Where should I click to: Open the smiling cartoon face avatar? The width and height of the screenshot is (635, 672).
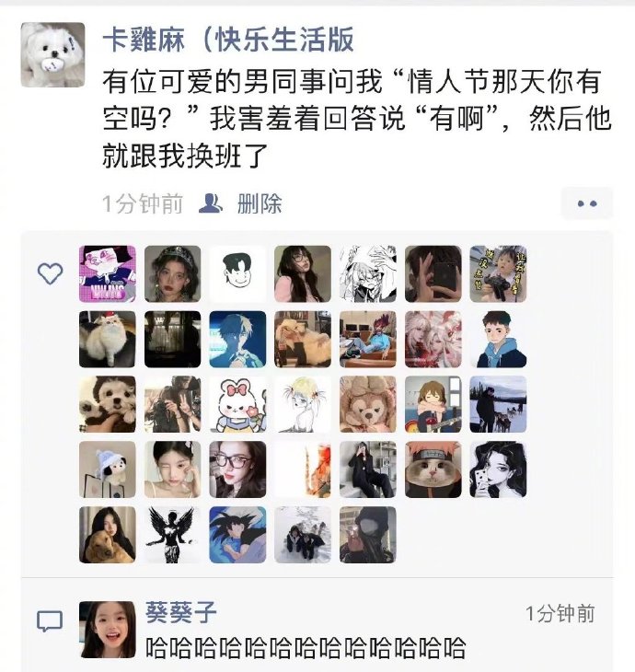click(x=237, y=273)
